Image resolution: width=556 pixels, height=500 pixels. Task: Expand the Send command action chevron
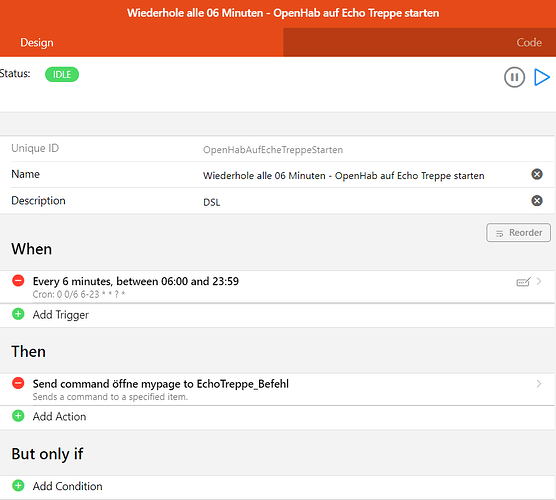(539, 384)
